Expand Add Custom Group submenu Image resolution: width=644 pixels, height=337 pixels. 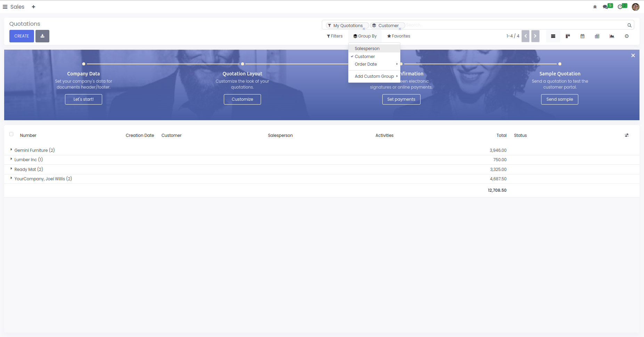pos(374,76)
